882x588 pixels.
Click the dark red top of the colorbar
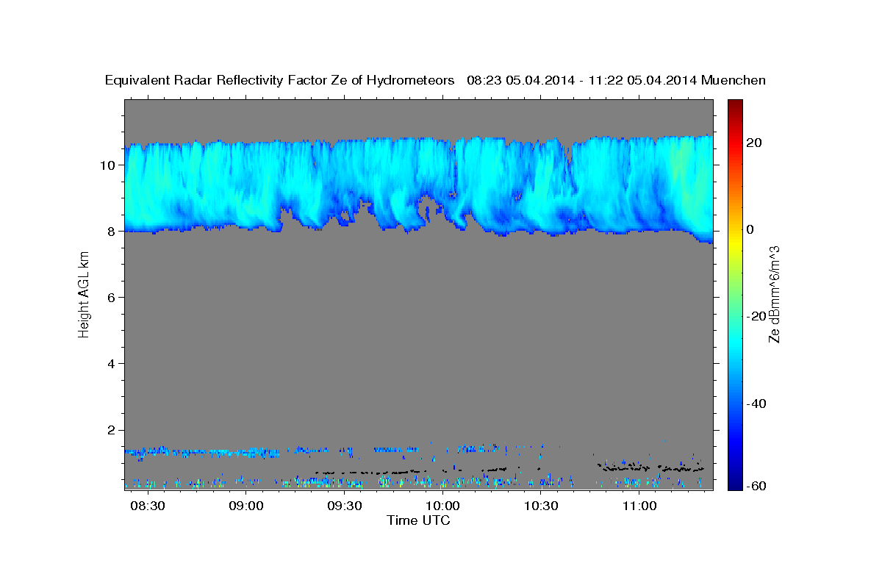(735, 104)
